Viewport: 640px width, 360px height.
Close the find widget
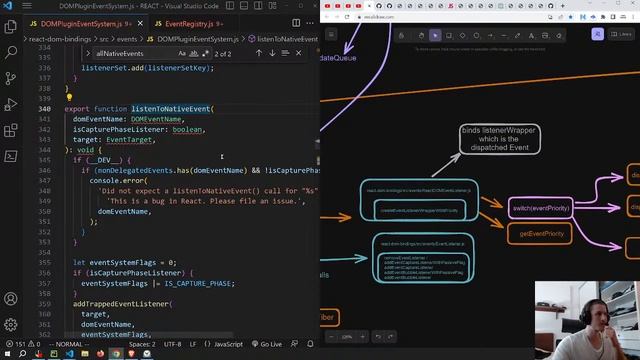tap(299, 53)
